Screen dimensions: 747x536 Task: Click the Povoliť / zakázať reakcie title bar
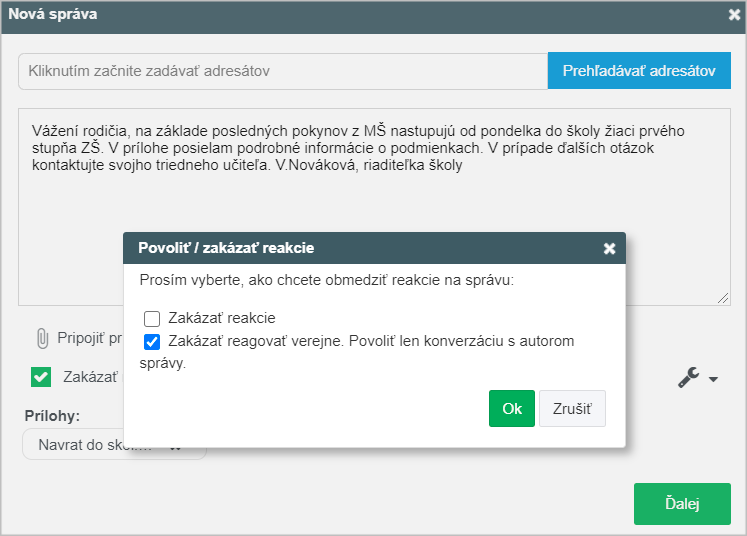point(374,248)
